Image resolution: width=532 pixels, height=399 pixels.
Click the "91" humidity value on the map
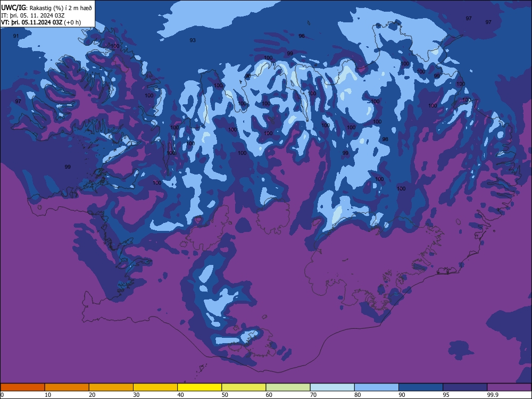click(x=16, y=36)
